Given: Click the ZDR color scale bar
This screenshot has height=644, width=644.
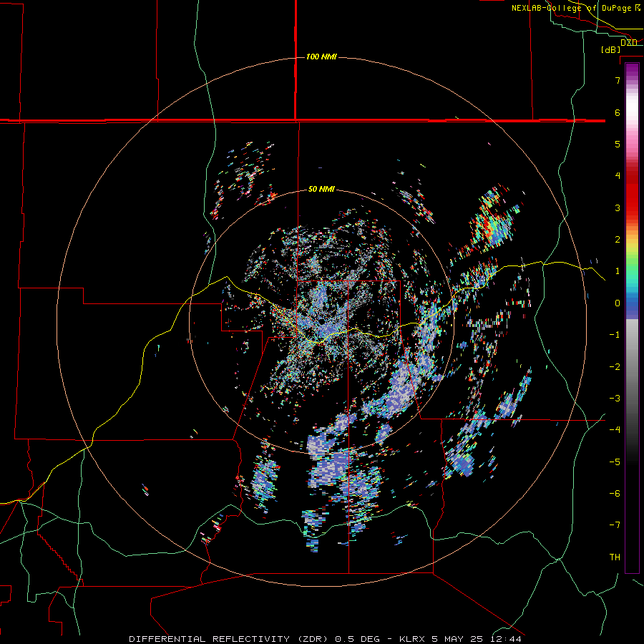Looking at the screenshot, I should tap(632, 318).
